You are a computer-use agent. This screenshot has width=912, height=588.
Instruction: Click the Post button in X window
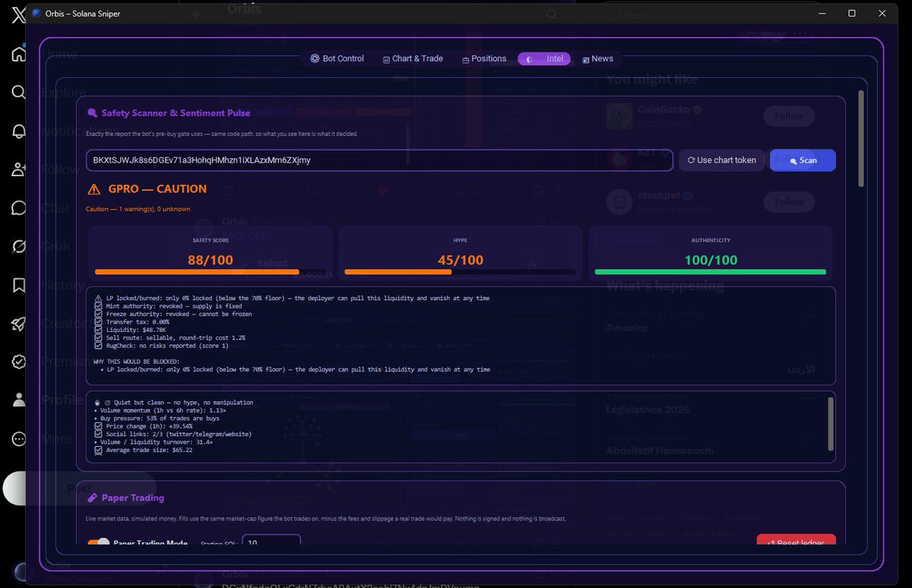click(x=79, y=488)
